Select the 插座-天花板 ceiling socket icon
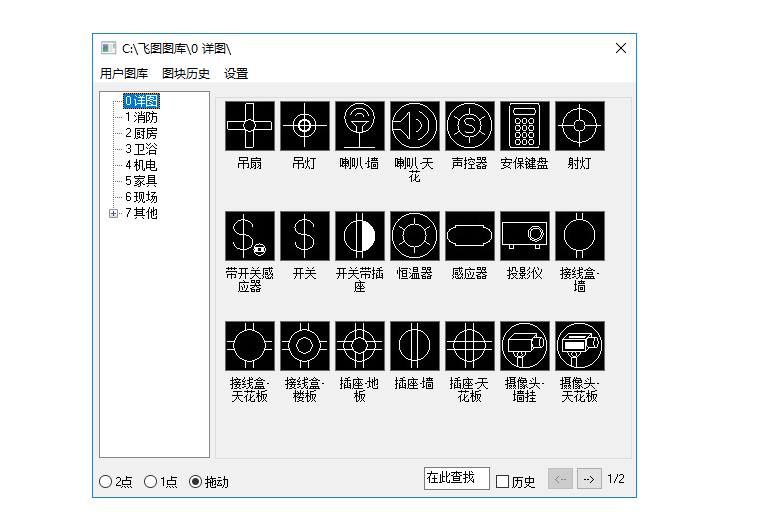 (x=470, y=346)
